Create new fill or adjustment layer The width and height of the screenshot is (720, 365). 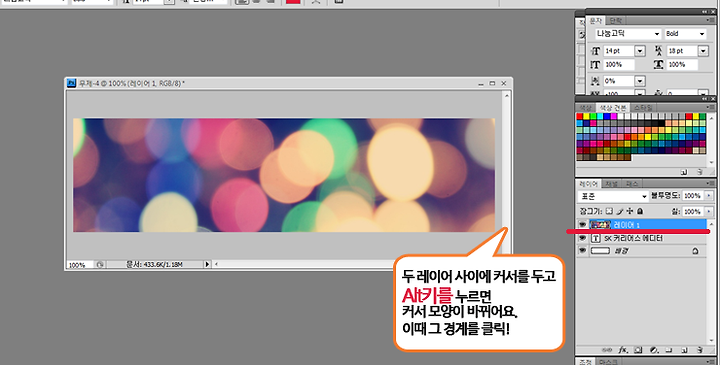[x=654, y=350]
